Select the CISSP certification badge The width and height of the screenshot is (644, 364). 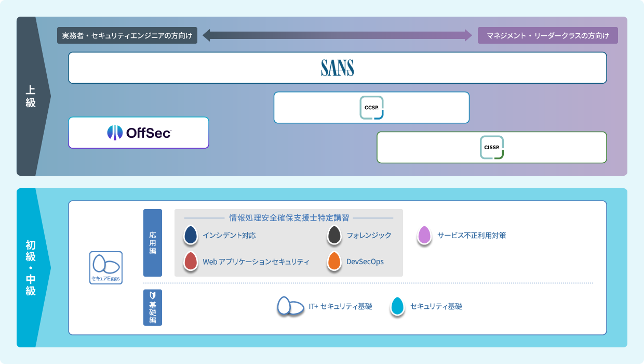click(x=491, y=147)
